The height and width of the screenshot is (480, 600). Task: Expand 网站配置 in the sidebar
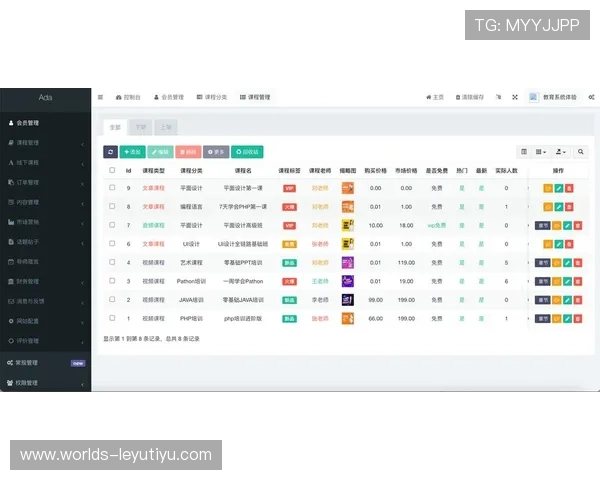(x=46, y=321)
